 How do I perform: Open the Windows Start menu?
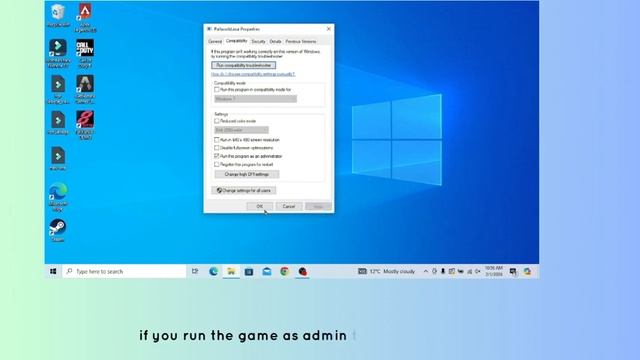pos(53,271)
